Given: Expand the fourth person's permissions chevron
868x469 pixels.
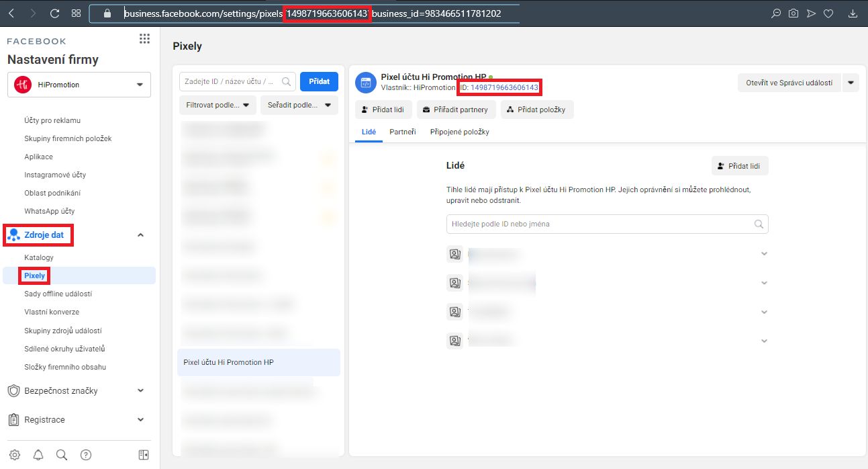Looking at the screenshot, I should point(764,341).
